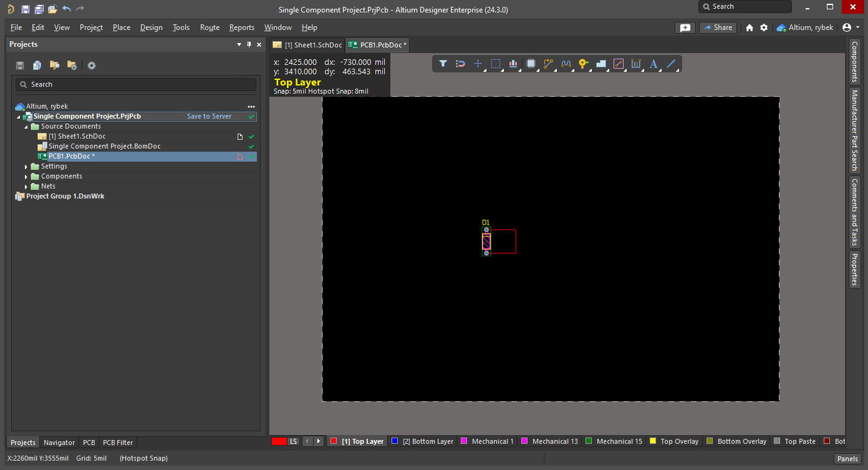The image size is (868, 470).
Task: Select the Top Overlay layer tab
Action: [674, 441]
